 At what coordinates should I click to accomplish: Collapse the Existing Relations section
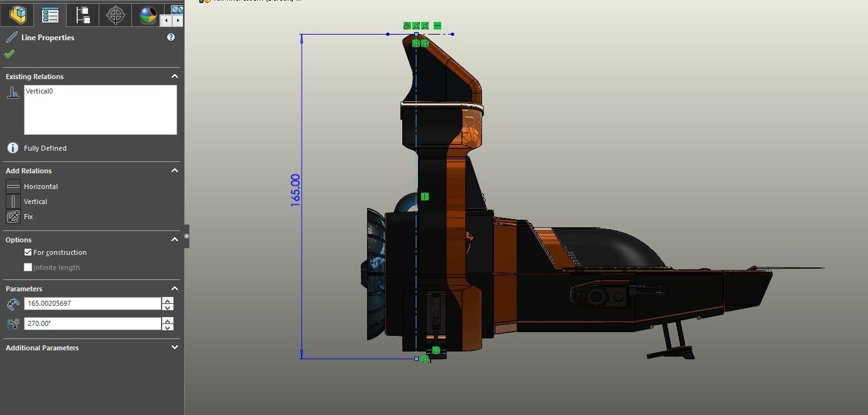point(175,76)
